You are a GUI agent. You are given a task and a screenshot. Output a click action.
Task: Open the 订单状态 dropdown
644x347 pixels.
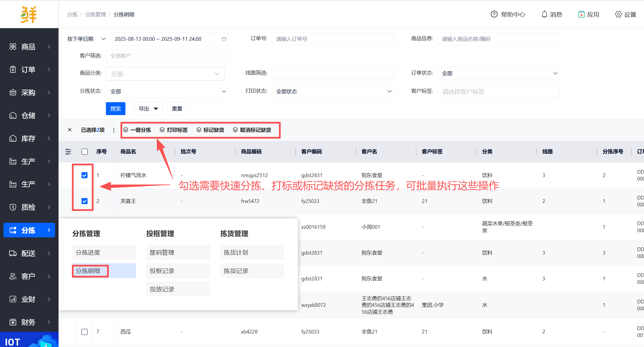[x=498, y=73]
